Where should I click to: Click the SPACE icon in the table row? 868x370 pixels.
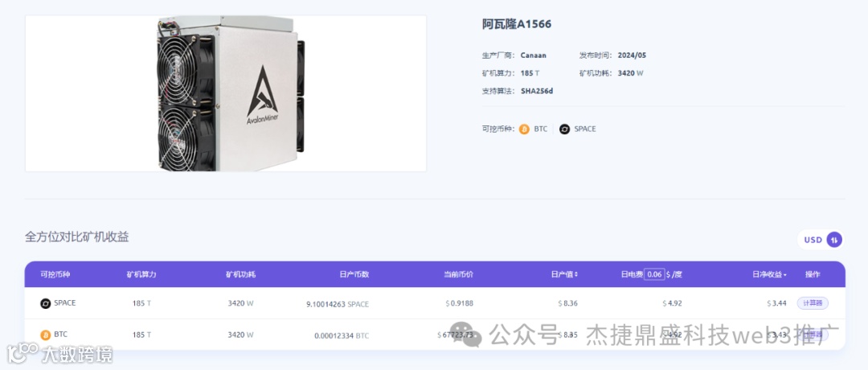(45, 303)
